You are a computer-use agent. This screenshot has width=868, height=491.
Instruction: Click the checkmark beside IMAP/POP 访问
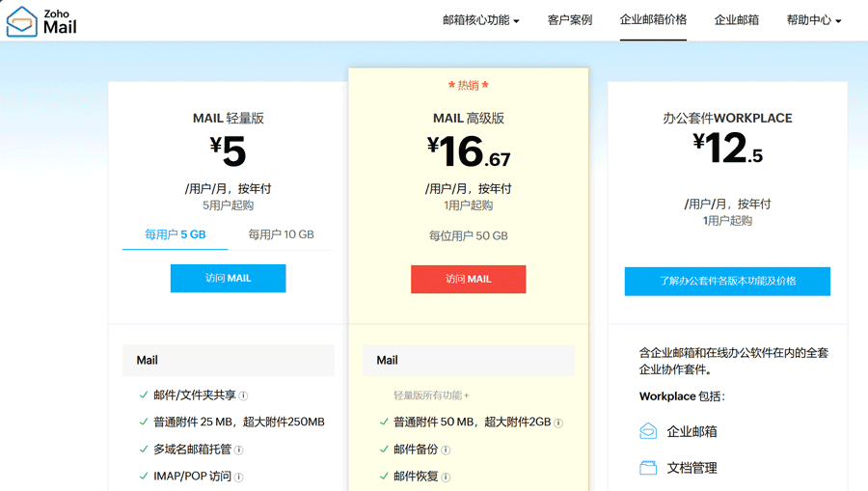point(144,477)
